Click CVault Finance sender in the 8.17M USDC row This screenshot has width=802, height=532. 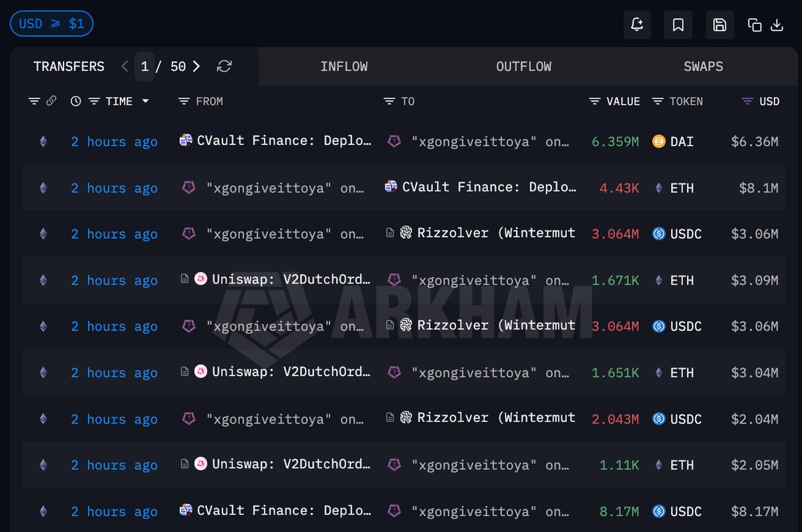284,511
